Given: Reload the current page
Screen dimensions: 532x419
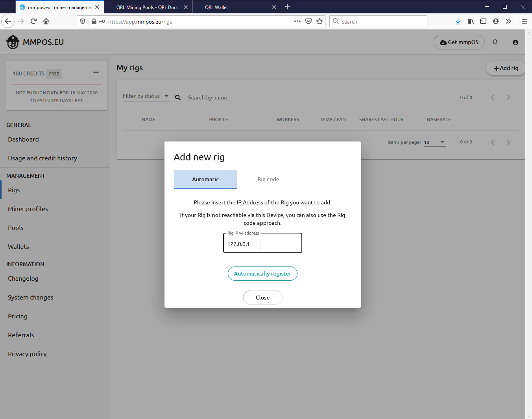Looking at the screenshot, I should [x=33, y=21].
